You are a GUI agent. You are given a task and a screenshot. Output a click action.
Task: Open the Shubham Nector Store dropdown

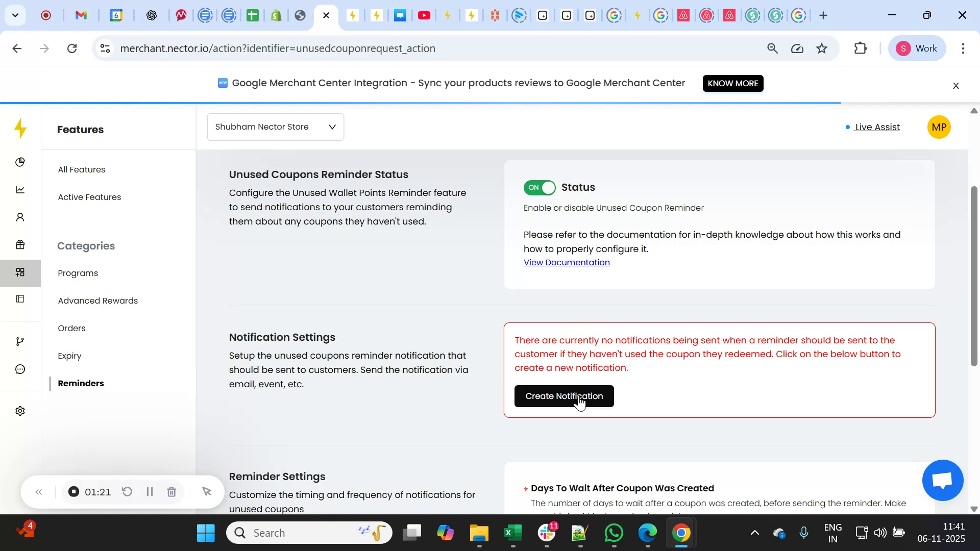(x=276, y=127)
